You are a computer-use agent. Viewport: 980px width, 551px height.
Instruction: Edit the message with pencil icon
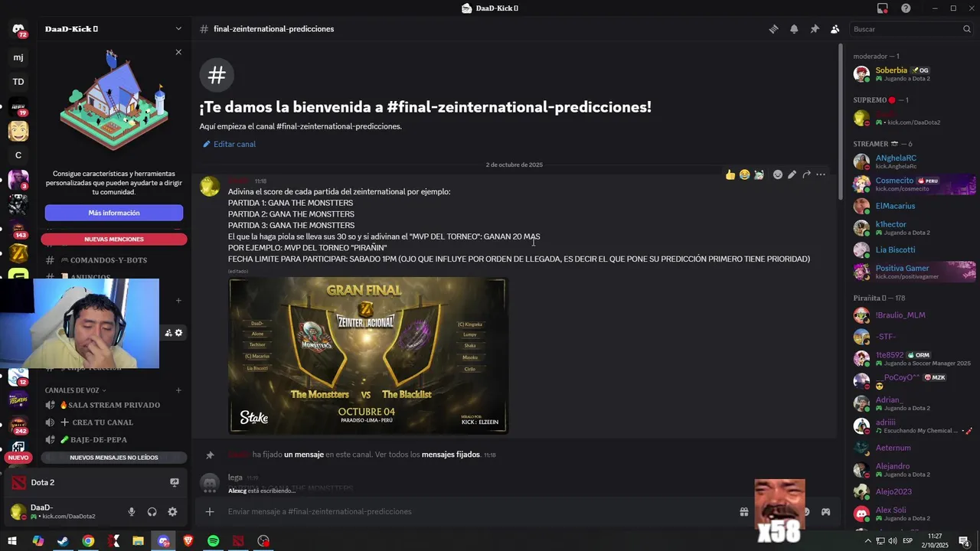(792, 174)
